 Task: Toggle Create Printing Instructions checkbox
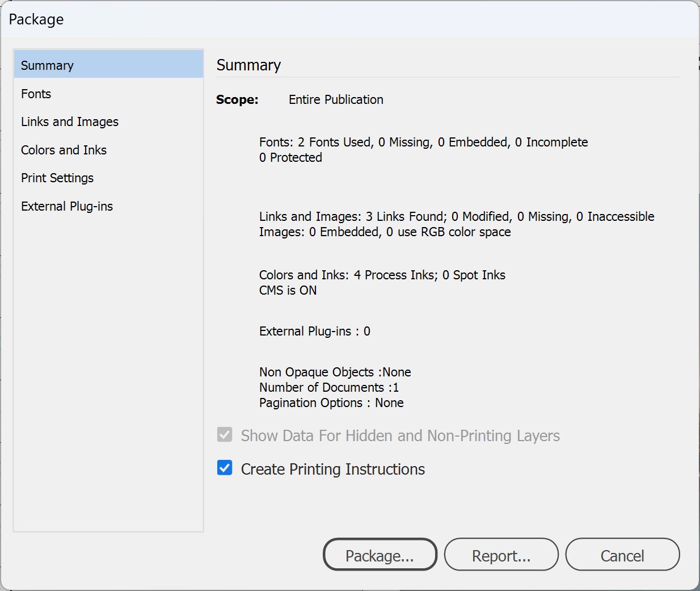click(225, 468)
